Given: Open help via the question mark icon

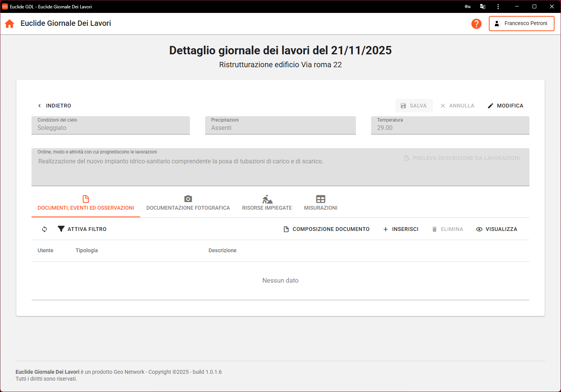Looking at the screenshot, I should tap(476, 24).
